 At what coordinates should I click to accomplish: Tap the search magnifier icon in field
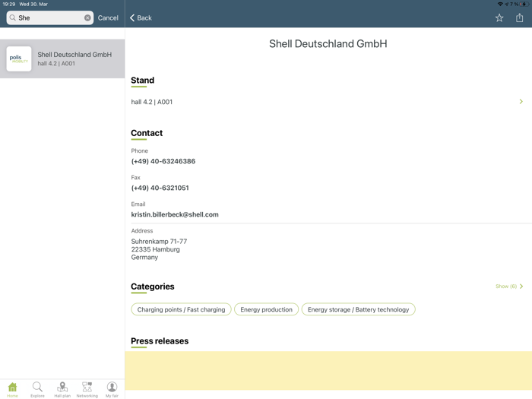click(13, 17)
